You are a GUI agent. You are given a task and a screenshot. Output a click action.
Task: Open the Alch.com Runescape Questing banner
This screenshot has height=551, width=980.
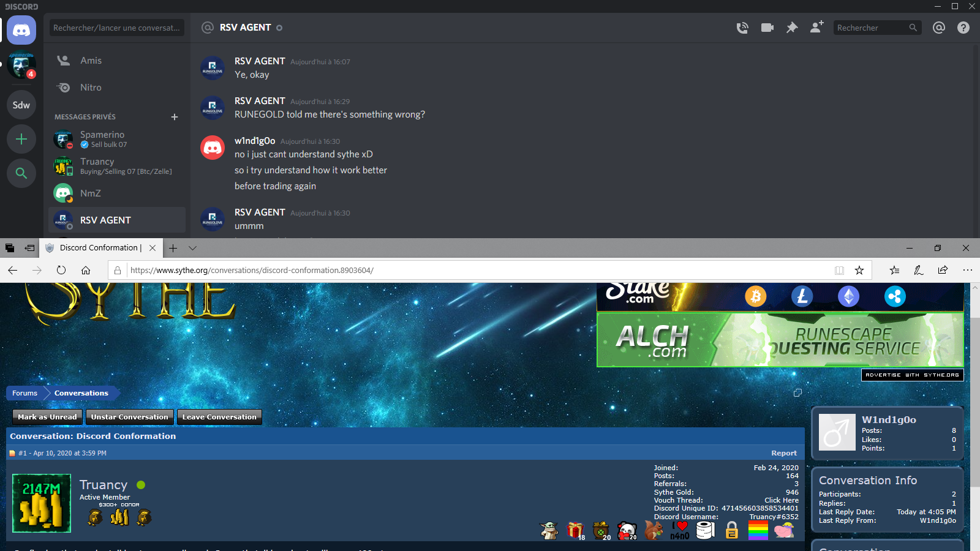(x=780, y=340)
